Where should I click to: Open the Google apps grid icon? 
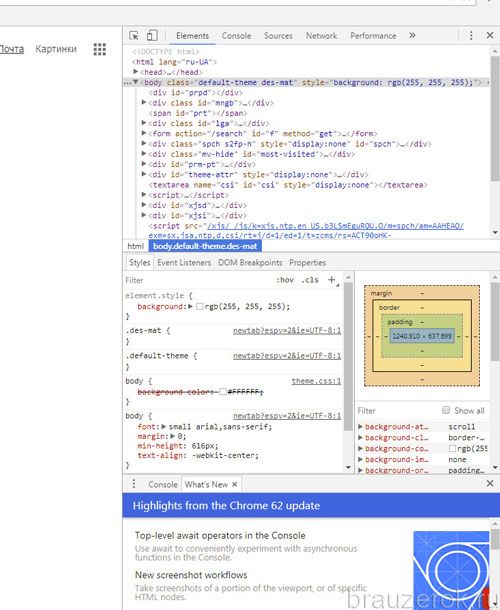click(100, 49)
